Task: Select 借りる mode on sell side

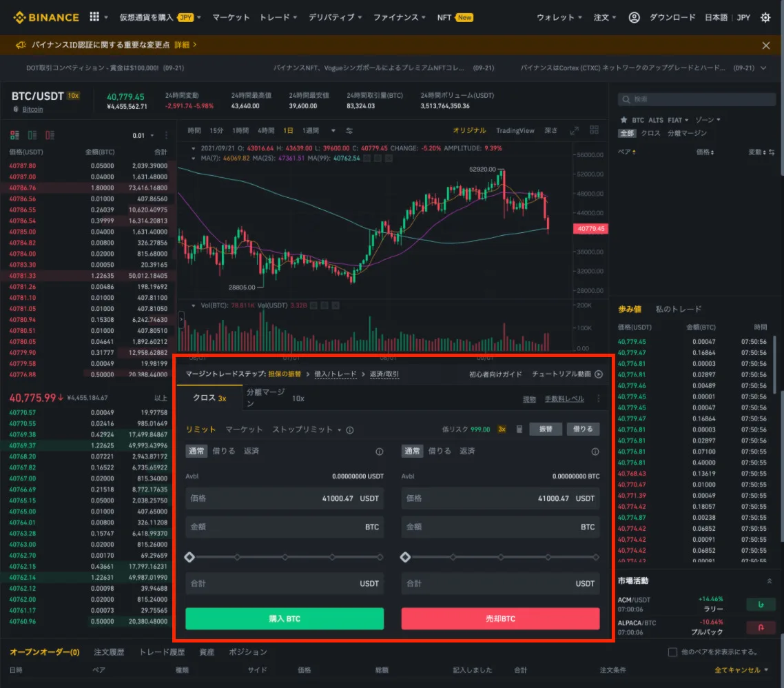Action: pyautogui.click(x=440, y=451)
